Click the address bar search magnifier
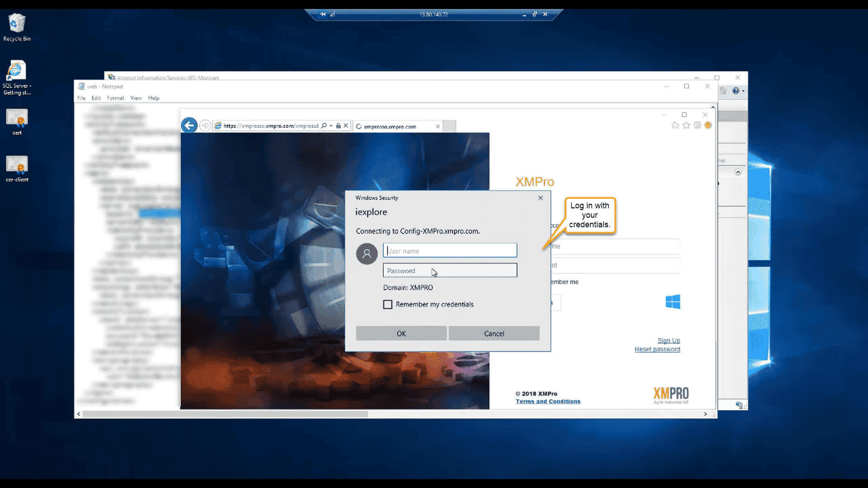Image resolution: width=868 pixels, height=488 pixels. [324, 126]
